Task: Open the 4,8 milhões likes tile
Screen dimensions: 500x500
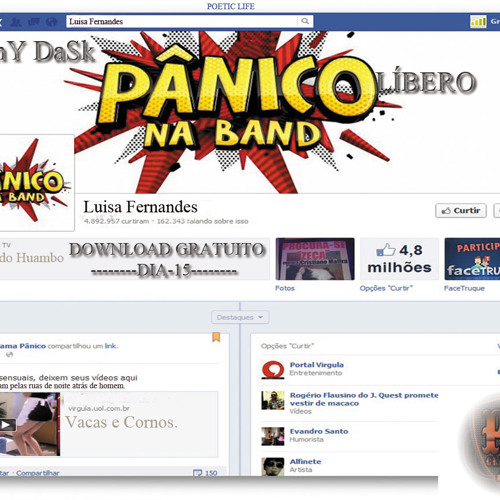Action: 399,259
